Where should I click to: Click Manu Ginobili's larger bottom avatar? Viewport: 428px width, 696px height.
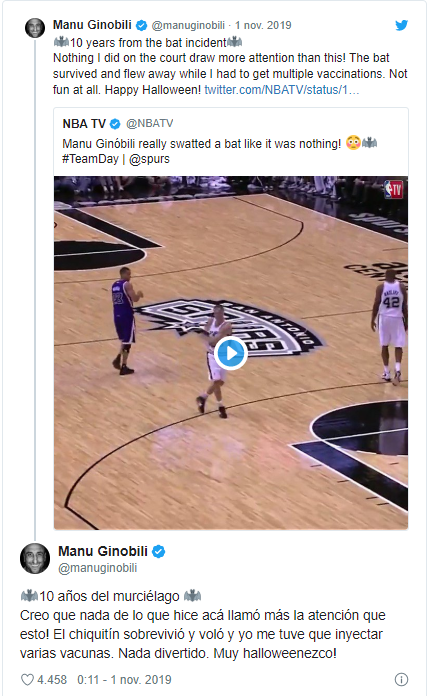point(35,558)
